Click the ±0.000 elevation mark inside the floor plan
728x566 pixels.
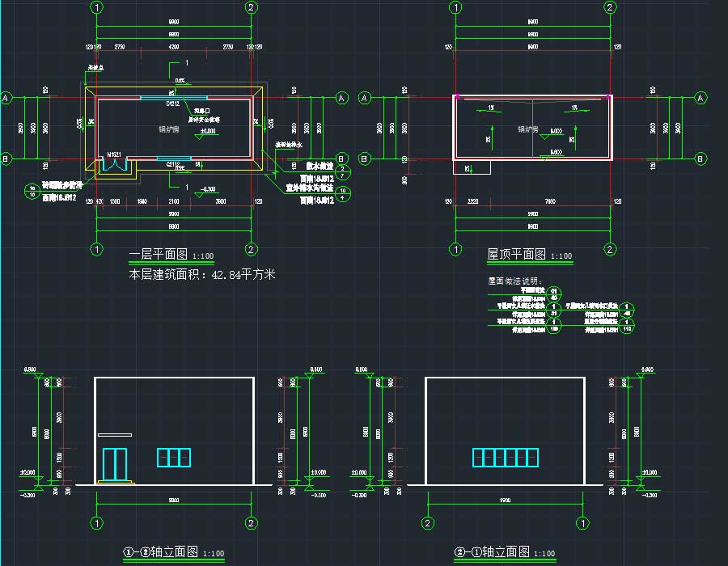click(207, 130)
